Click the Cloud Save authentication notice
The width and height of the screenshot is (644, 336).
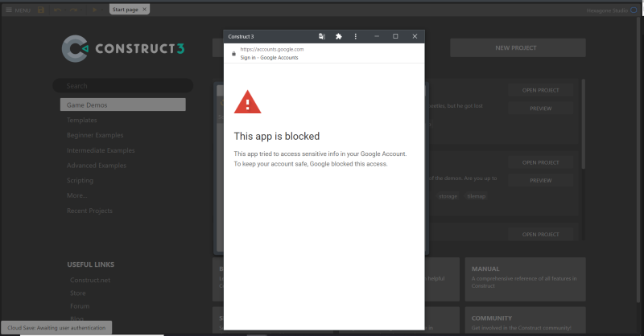click(56, 327)
